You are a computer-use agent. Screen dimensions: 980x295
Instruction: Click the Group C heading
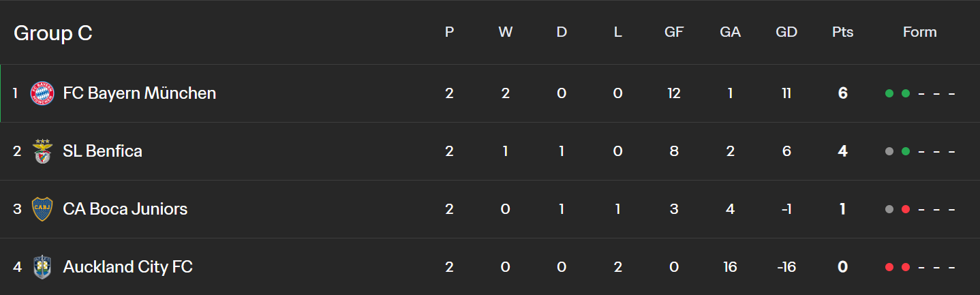point(53,33)
